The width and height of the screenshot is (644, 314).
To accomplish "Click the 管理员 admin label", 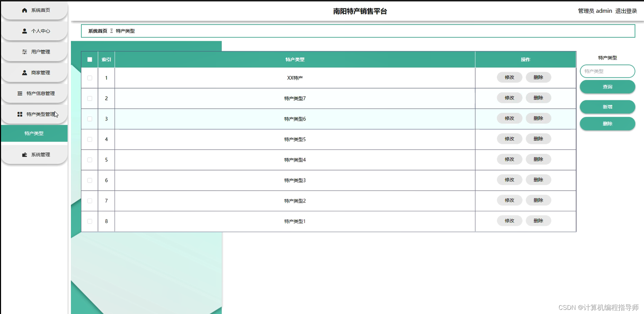I will click(x=595, y=11).
